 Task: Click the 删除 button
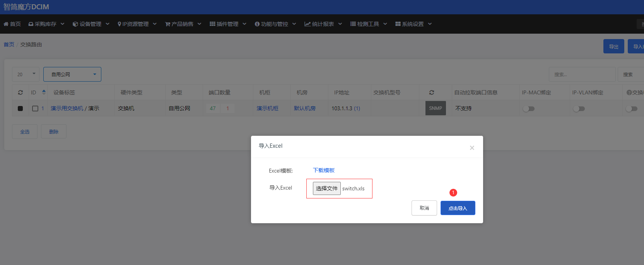pos(54,132)
